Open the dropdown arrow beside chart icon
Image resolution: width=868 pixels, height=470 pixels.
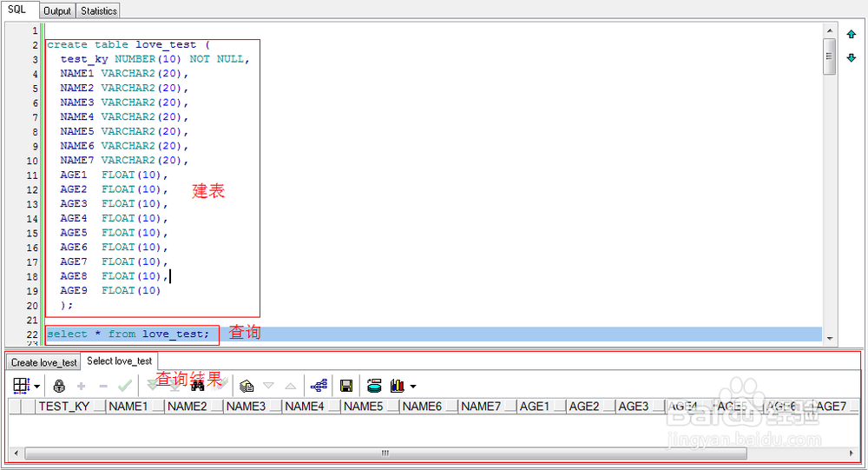[x=413, y=387]
